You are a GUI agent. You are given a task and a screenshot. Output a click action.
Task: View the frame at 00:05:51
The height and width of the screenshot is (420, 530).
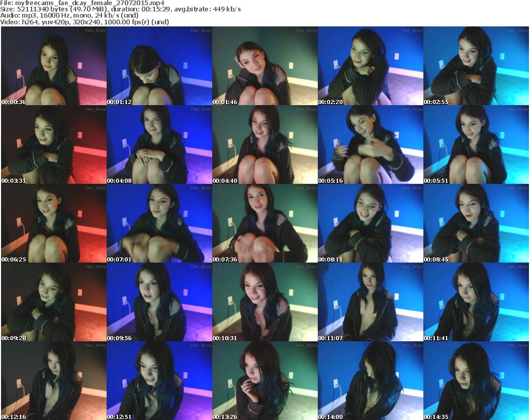(x=476, y=144)
